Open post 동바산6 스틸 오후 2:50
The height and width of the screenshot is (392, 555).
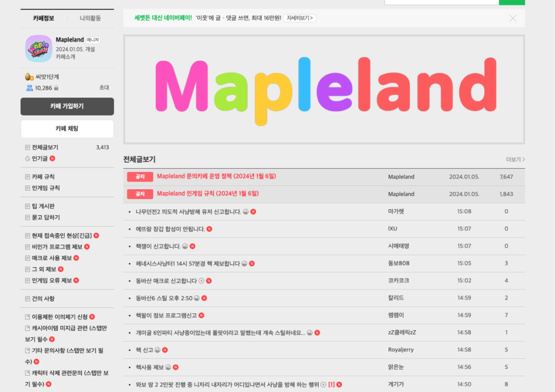coord(164,299)
